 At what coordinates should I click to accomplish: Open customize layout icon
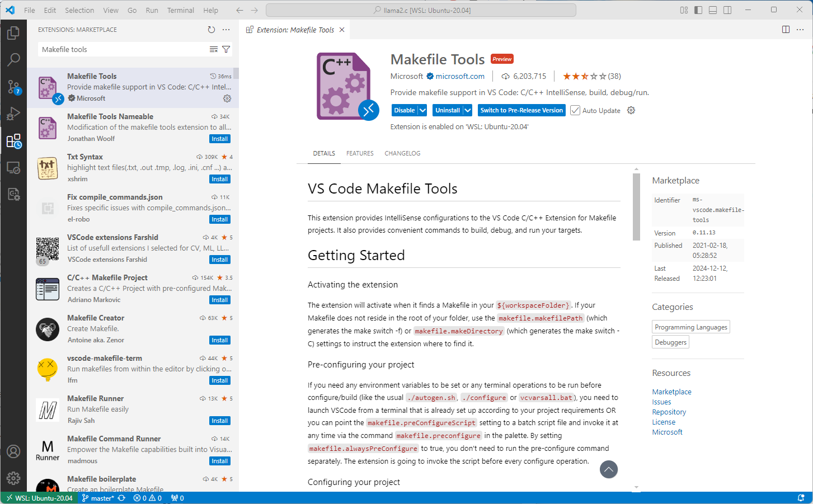[x=684, y=10]
